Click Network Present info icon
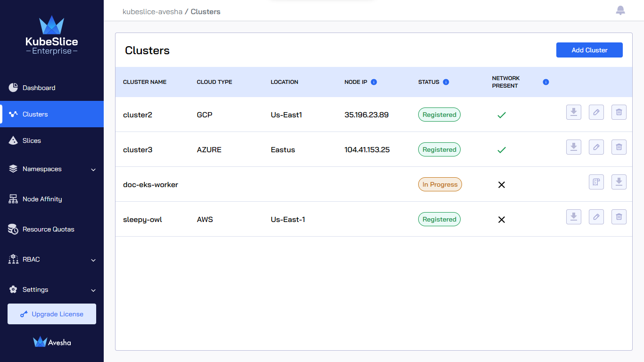Image resolution: width=644 pixels, height=362 pixels. pos(546,82)
